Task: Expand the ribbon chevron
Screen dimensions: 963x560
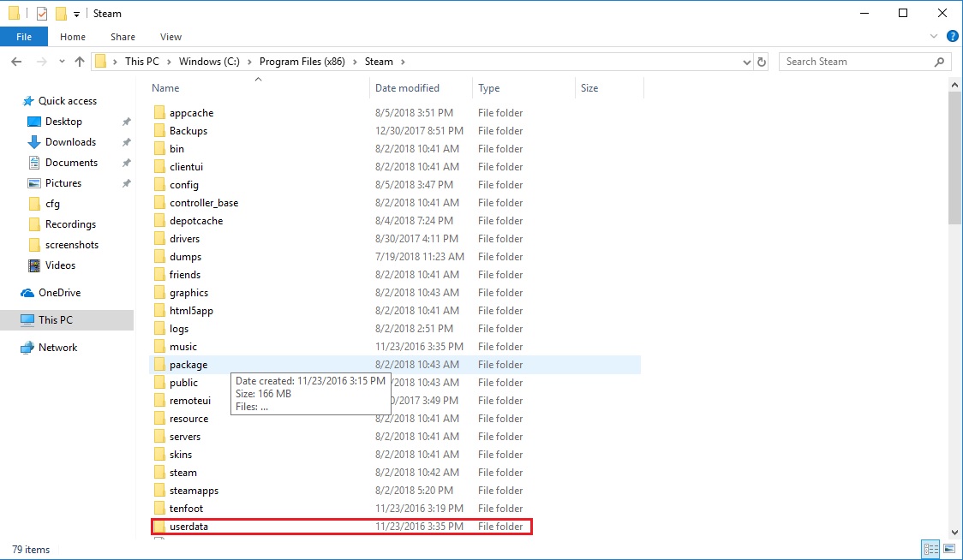Action: pos(934,36)
